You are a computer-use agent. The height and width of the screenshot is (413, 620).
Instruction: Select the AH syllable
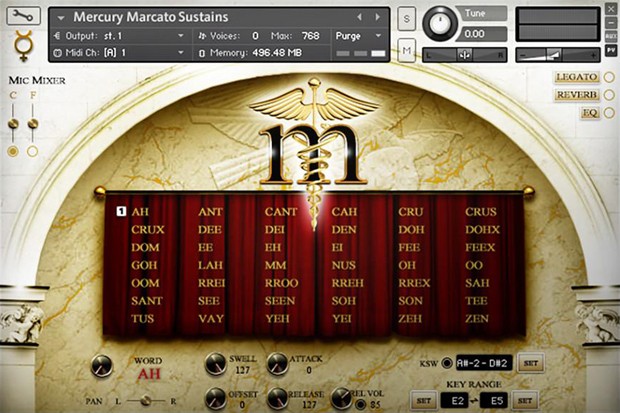tap(140, 212)
